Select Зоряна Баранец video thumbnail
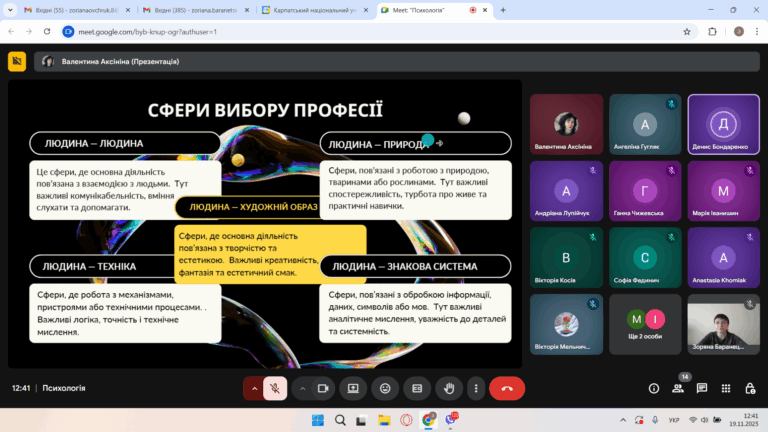Screen dimensions: 768x432 (x=723, y=324)
